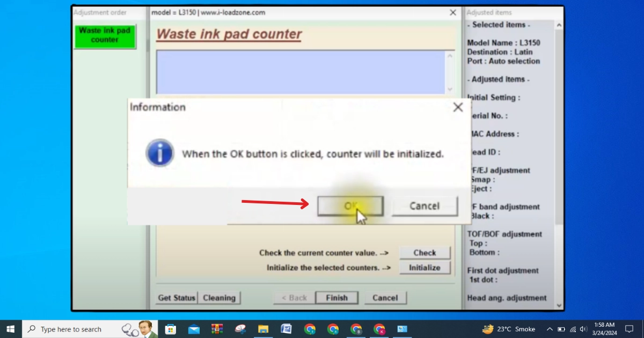Show hidden system tray icons
This screenshot has height=338, width=644.
pos(550,329)
